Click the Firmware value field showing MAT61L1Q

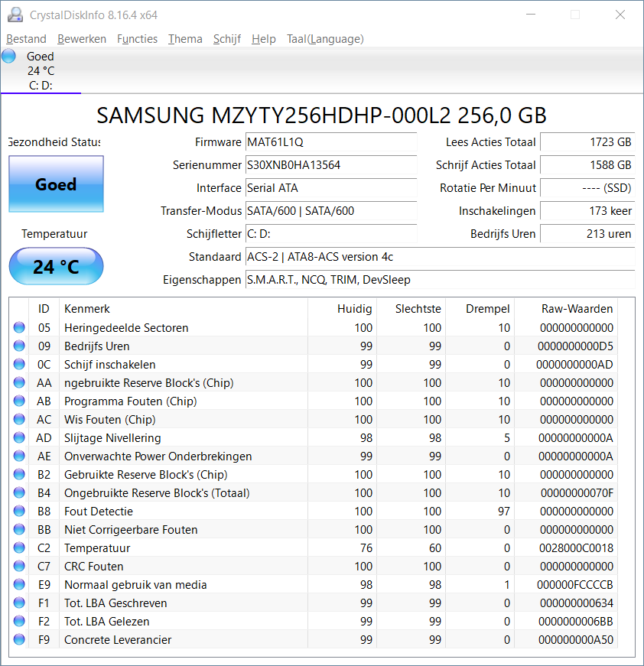(331, 142)
